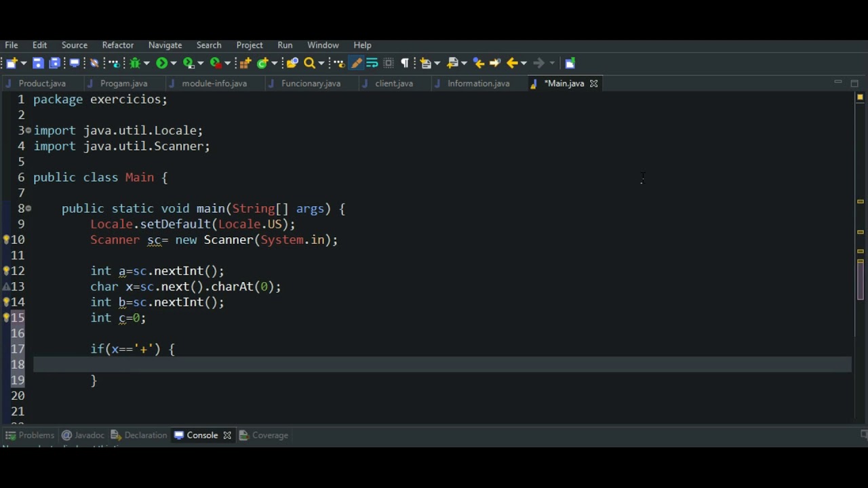Click the Next Edit Location icon
This screenshot has height=488, width=868.
pos(495,63)
